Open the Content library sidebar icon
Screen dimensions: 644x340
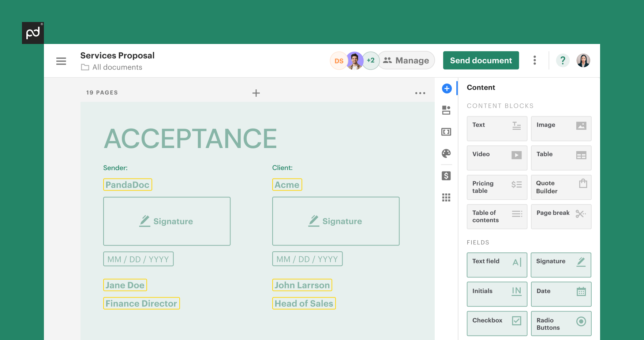click(446, 110)
